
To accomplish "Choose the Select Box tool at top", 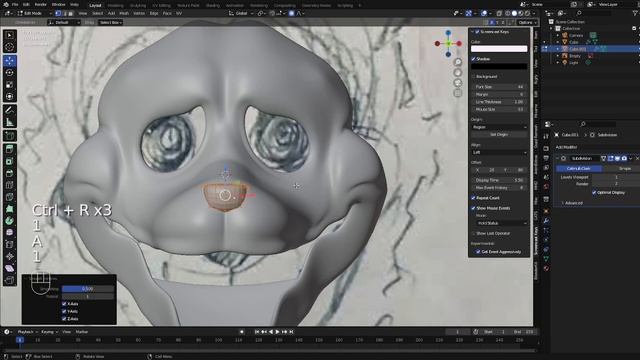I will pos(110,22).
